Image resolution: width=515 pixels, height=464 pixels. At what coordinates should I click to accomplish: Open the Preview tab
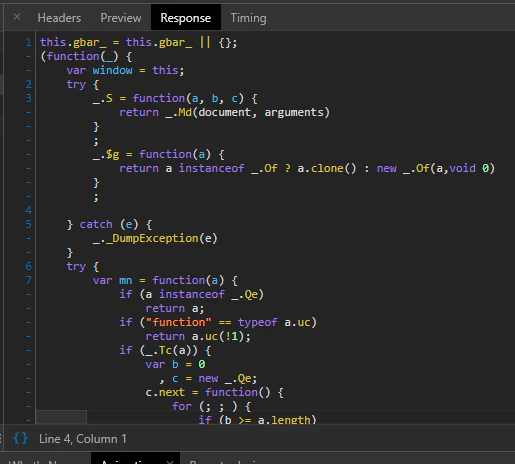pos(121,18)
